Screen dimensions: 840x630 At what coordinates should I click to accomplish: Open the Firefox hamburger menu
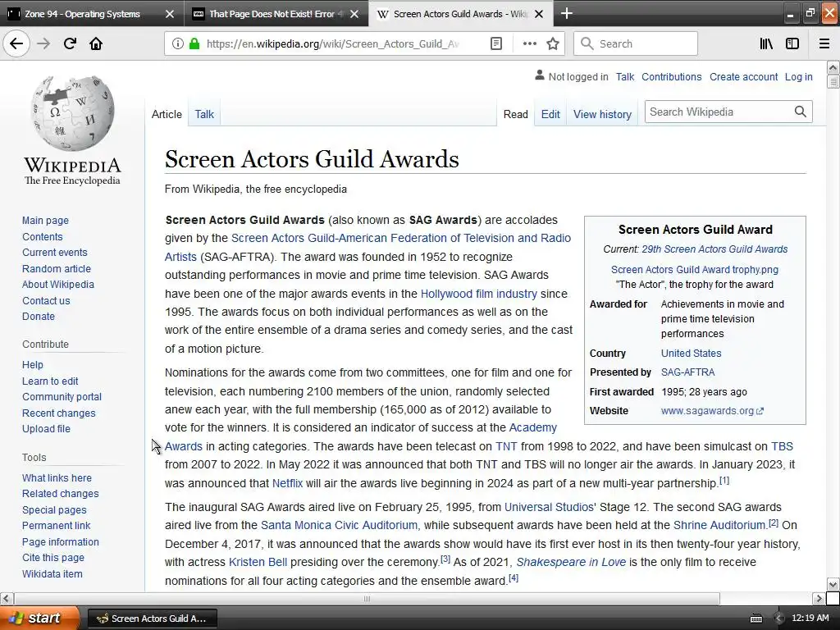coord(824,43)
